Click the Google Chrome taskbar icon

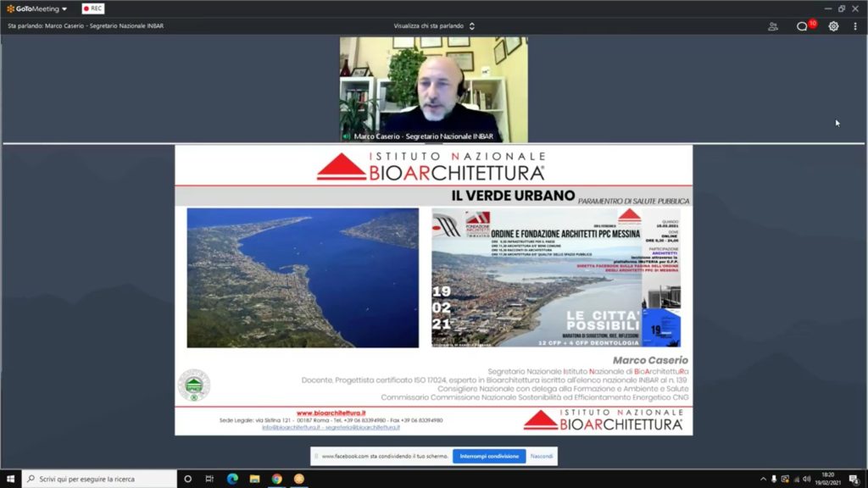(276, 479)
